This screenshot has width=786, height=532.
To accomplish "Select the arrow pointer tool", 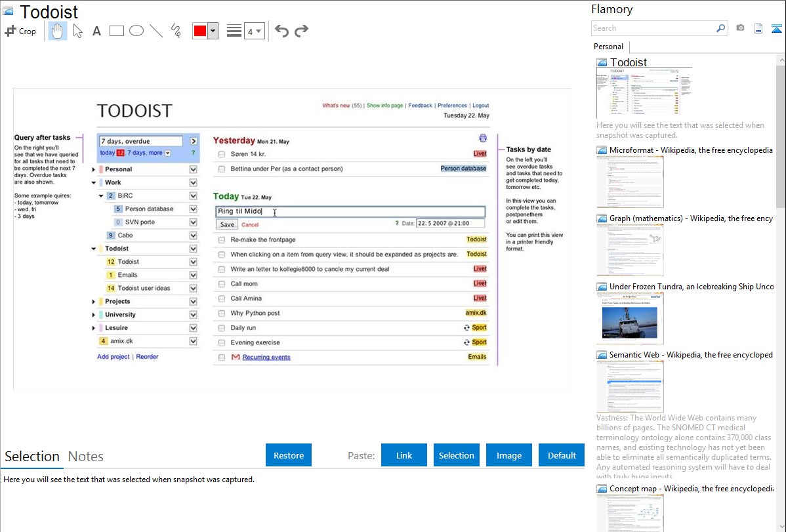I will (77, 31).
